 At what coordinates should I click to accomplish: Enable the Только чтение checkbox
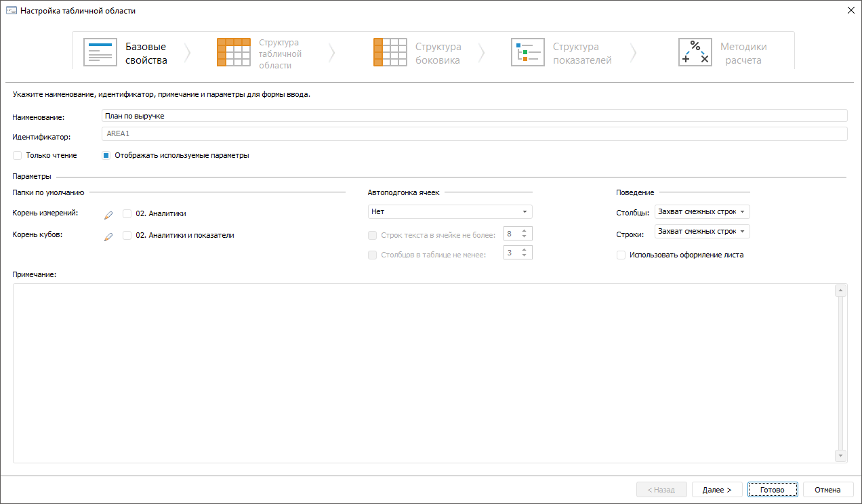18,155
